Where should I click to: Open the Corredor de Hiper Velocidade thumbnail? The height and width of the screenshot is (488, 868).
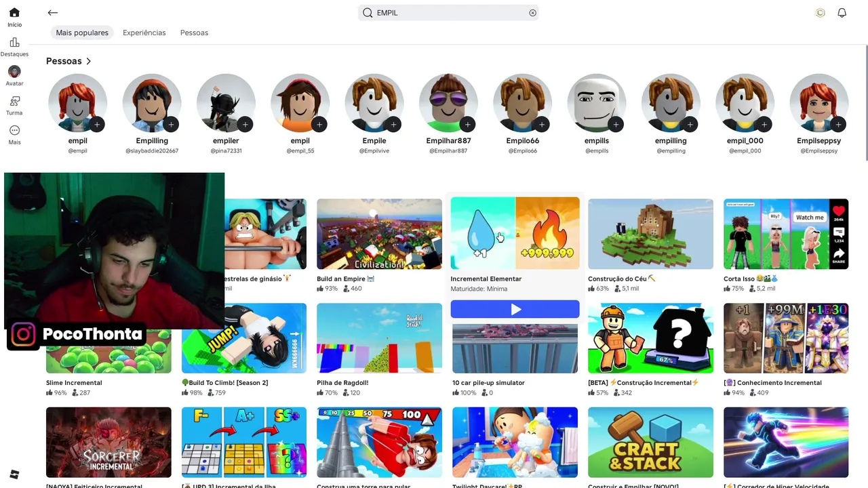(786, 442)
